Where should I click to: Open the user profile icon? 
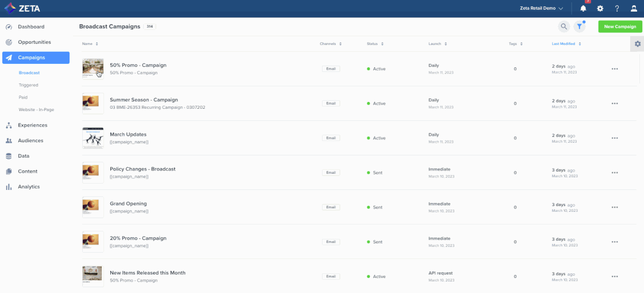point(634,9)
